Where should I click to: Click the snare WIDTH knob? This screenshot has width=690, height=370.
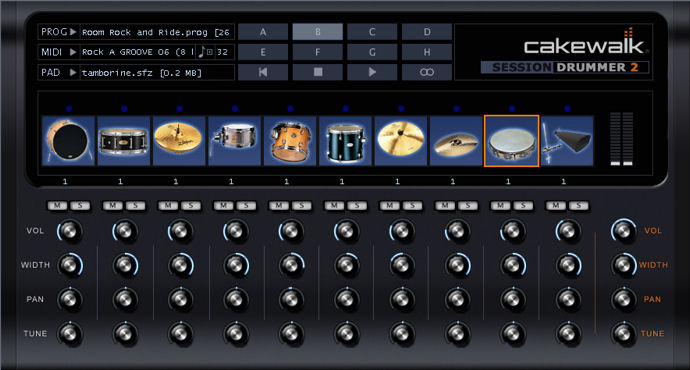pyautogui.click(x=125, y=265)
